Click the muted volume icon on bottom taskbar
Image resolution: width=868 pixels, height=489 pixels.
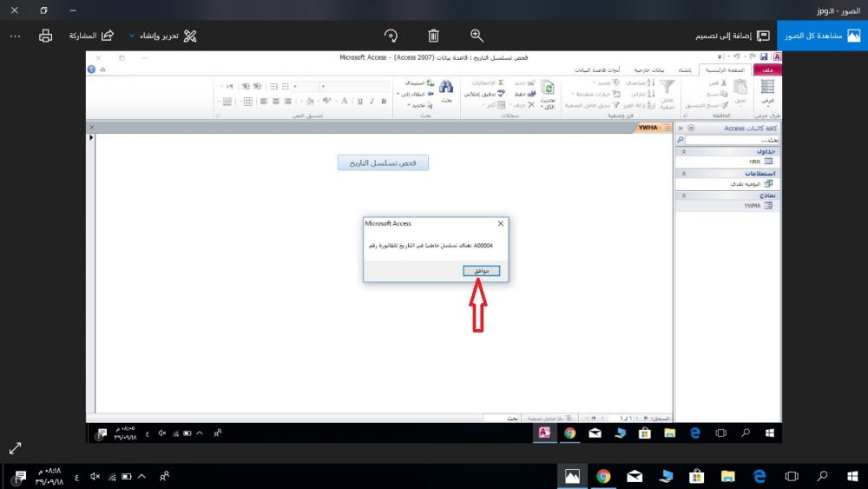[95, 476]
